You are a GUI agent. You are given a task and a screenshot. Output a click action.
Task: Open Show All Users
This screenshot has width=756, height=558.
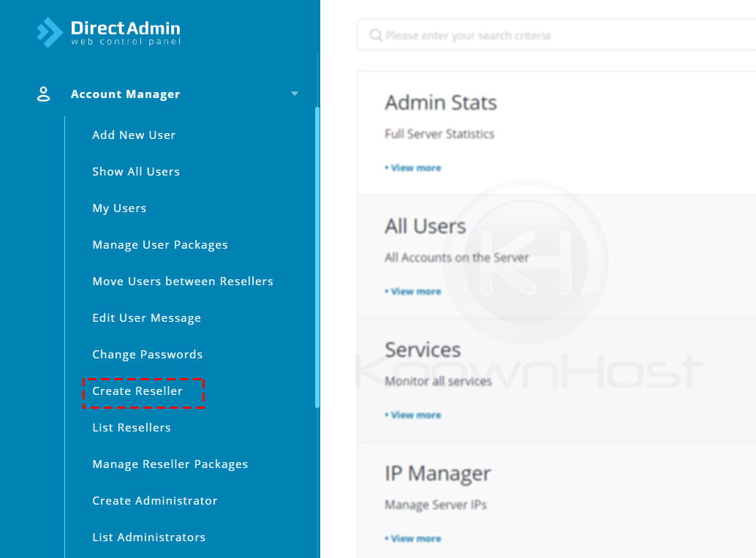click(136, 171)
